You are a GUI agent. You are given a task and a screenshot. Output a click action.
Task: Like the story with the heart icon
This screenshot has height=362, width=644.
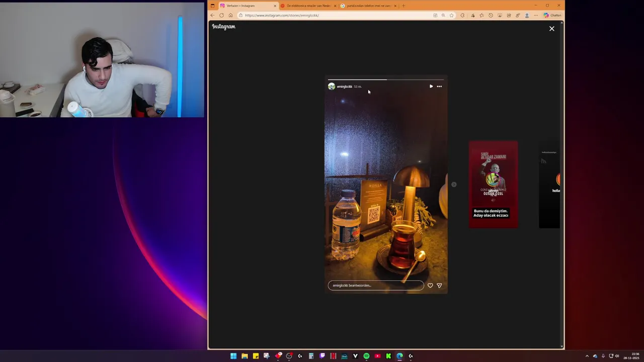(x=430, y=286)
